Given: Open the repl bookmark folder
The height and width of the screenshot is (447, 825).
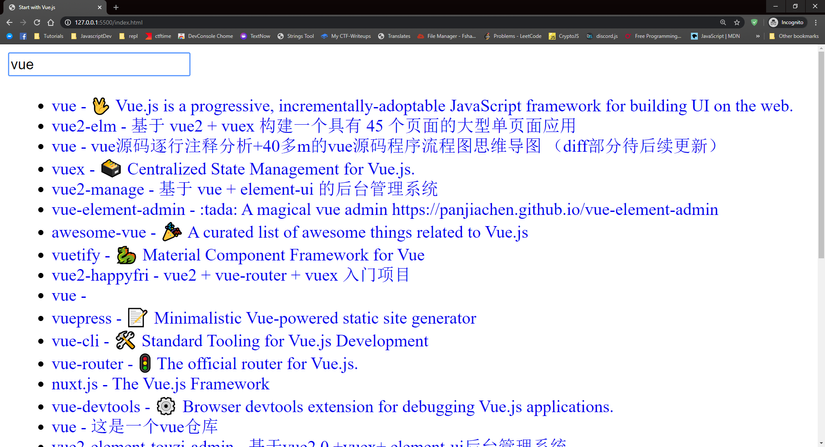Looking at the screenshot, I should pos(128,36).
